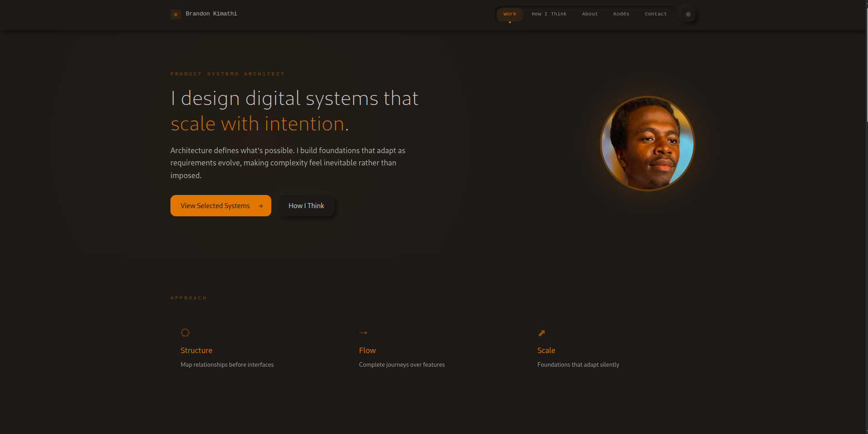Select the Work tab in navigation
This screenshot has width=868, height=434.
point(509,14)
